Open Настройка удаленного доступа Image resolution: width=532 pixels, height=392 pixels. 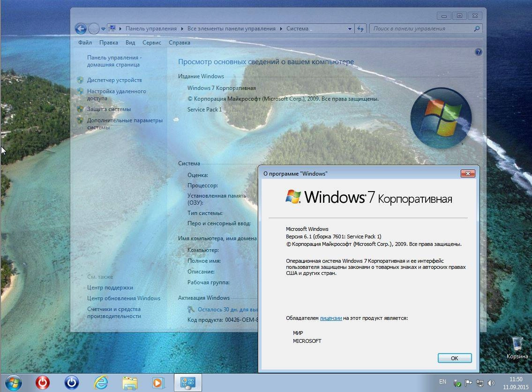116,95
